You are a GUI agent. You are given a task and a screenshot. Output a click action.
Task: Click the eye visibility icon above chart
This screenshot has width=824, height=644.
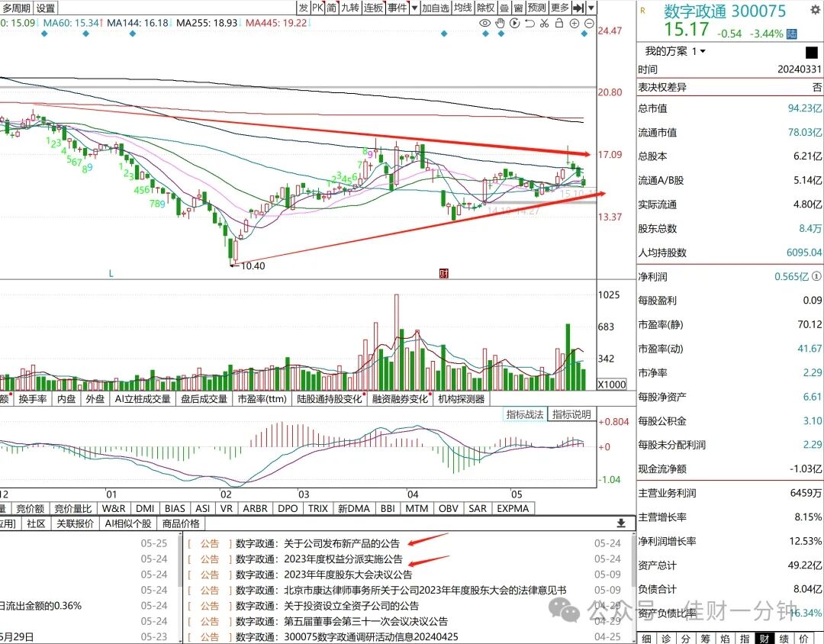pyautogui.click(x=484, y=23)
